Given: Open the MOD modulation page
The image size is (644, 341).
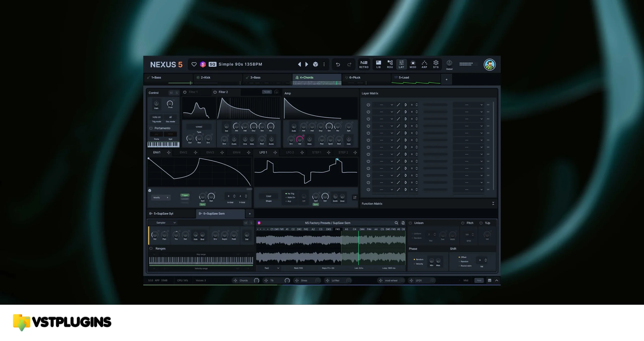Looking at the screenshot, I should [413, 64].
